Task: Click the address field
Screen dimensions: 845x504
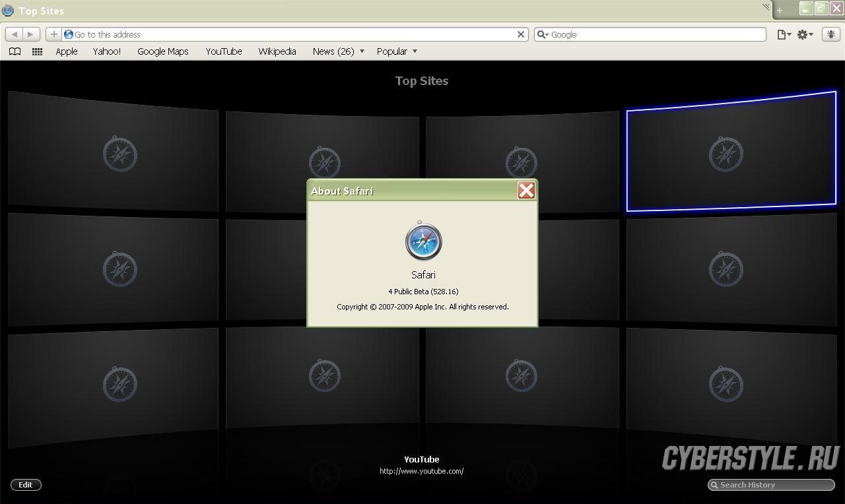Action: click(x=294, y=34)
